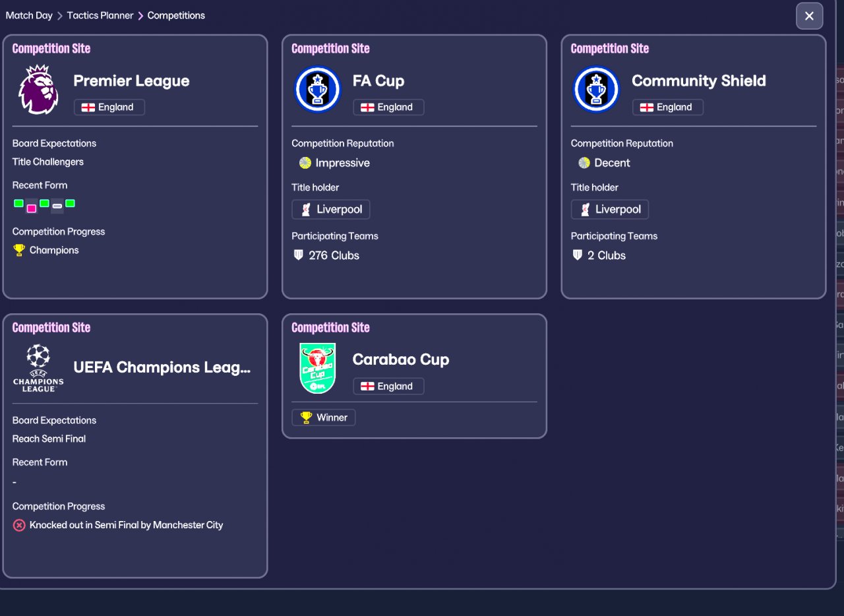Image resolution: width=844 pixels, height=616 pixels.
Task: Click the red knocked-out icon in Champions League
Action: [x=19, y=525]
